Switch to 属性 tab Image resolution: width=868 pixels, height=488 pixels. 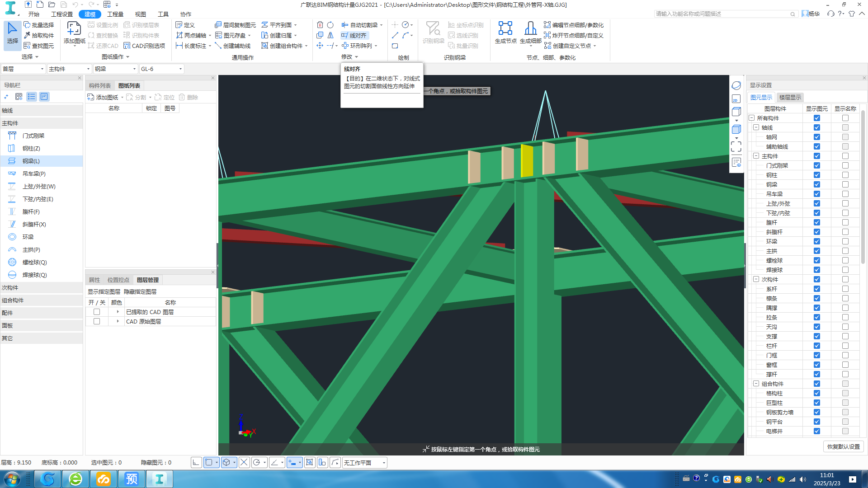[94, 280]
